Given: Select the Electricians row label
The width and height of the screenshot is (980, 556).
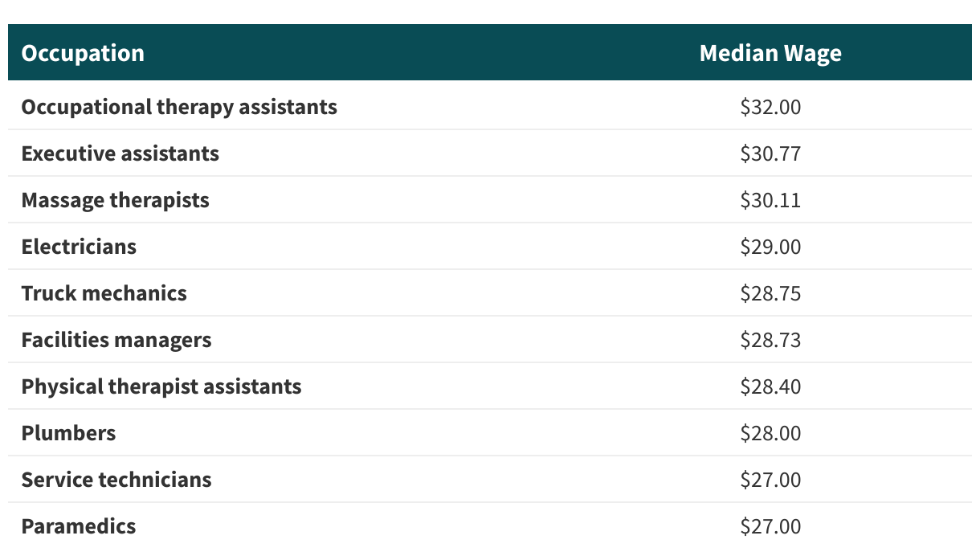Looking at the screenshot, I should 79,247.
